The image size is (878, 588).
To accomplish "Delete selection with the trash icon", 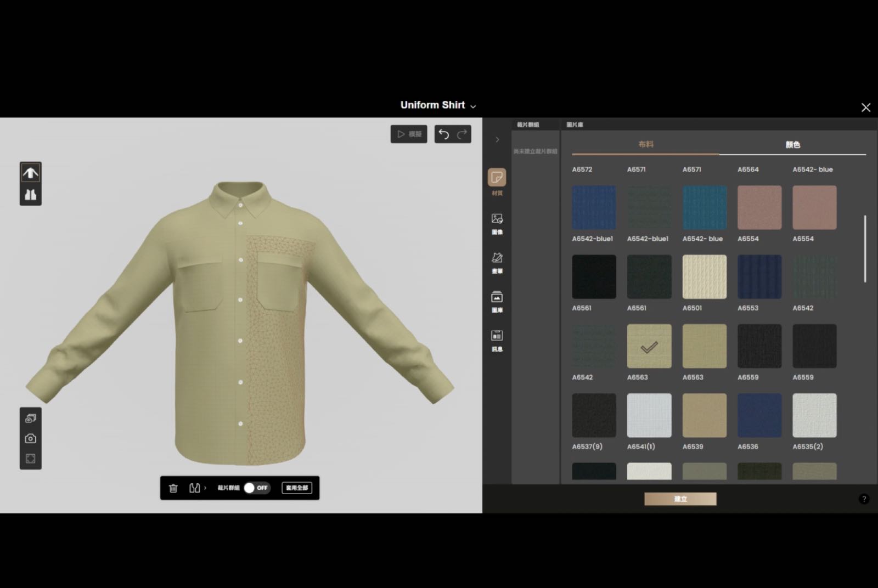I will tap(173, 488).
